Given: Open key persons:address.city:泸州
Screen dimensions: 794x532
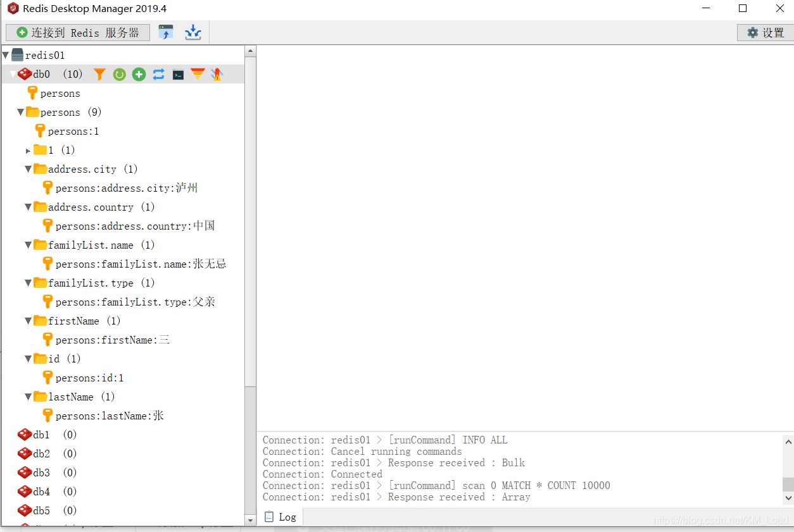Looking at the screenshot, I should point(127,188).
